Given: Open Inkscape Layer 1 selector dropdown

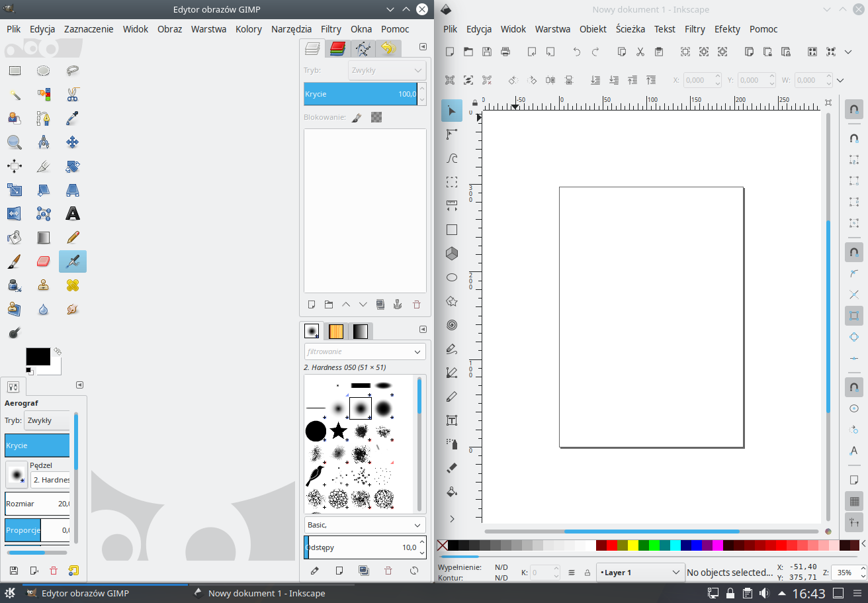Looking at the screenshot, I should (640, 573).
